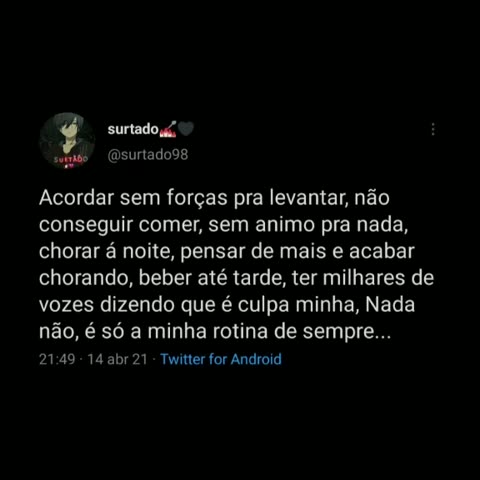Click the word 'Nada' in the tweet

pyautogui.click(x=390, y=304)
